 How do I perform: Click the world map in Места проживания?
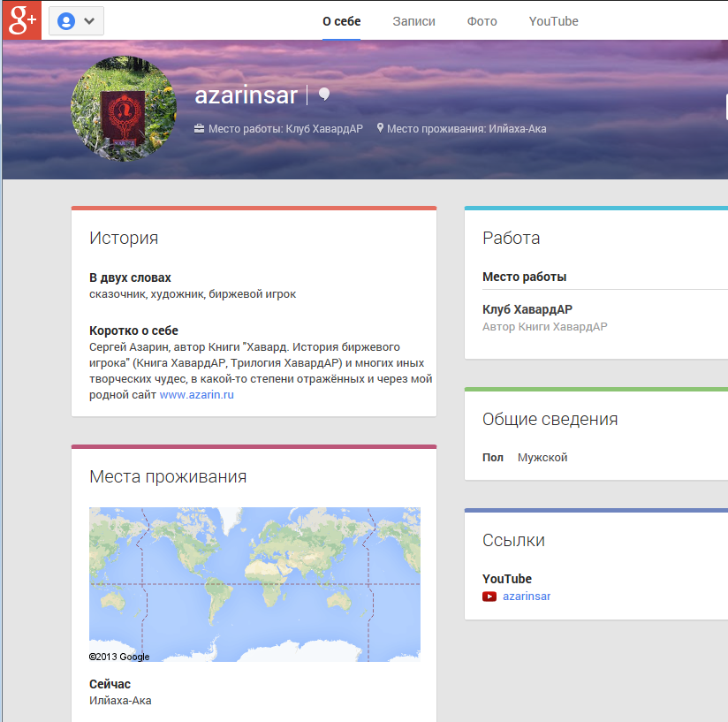pyautogui.click(x=254, y=583)
